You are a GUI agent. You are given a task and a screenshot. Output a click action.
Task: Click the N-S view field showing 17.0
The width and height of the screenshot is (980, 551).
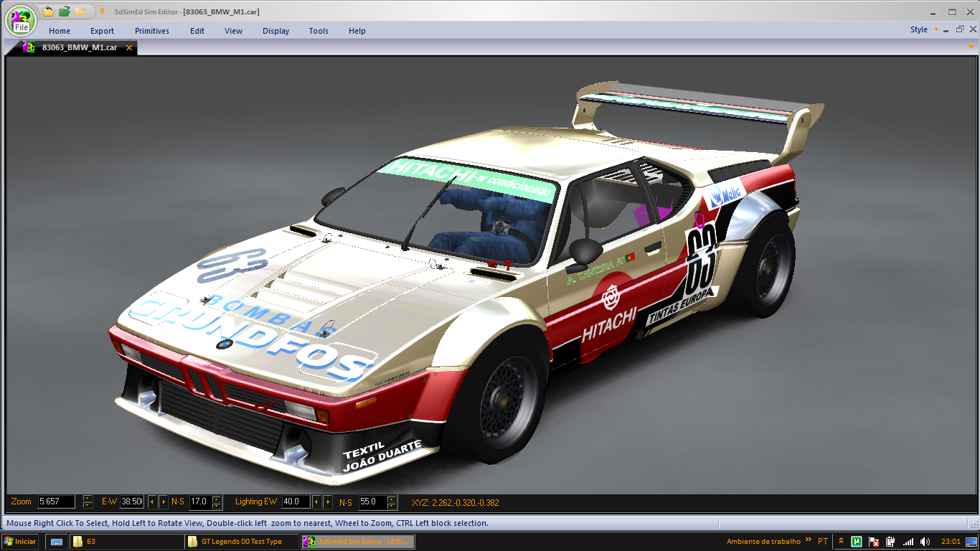199,502
